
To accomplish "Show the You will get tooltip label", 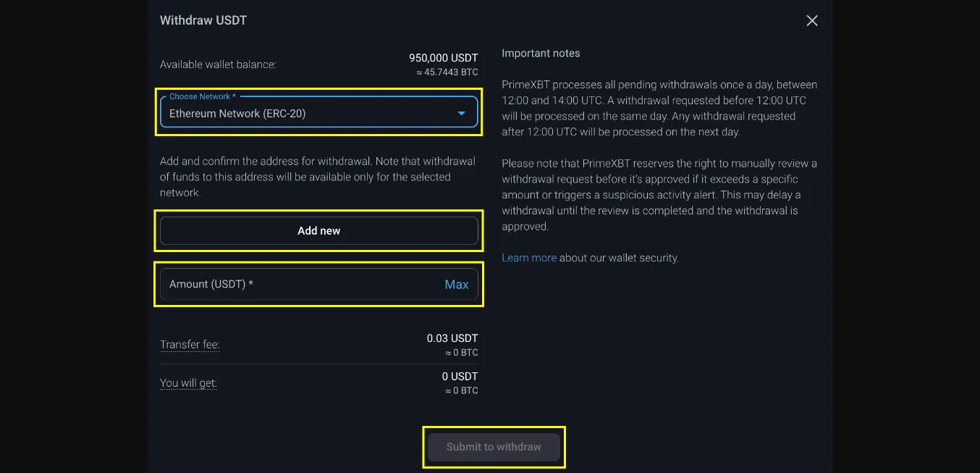I will [188, 383].
